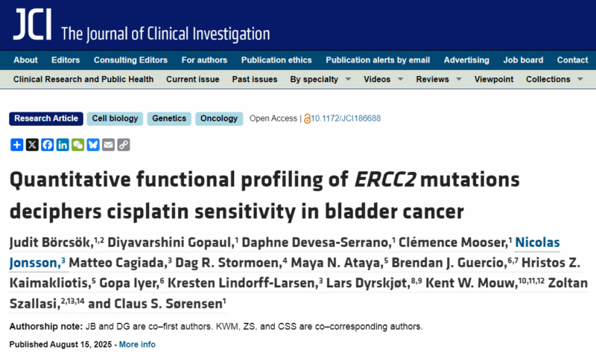Screen dimensions: 596x364
Task: Share via the WeChat icon
Action: pos(77,144)
